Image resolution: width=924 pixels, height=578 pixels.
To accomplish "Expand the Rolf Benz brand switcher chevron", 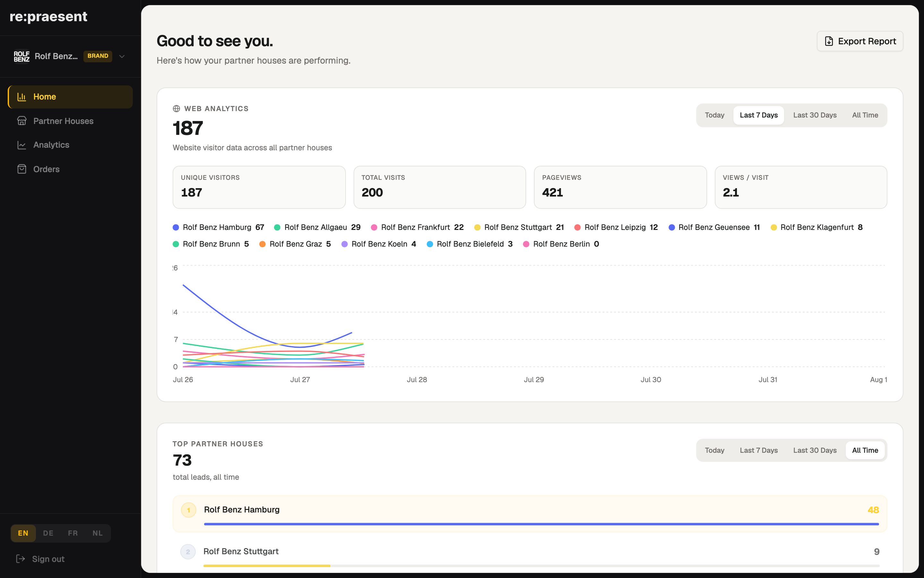I will (122, 56).
